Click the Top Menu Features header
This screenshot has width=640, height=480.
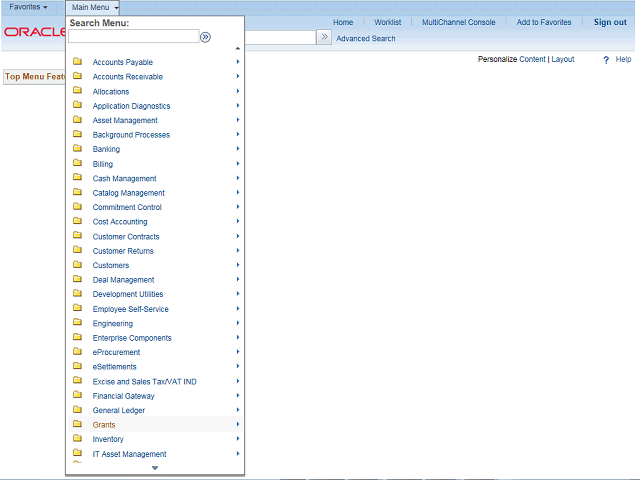[x=34, y=77]
